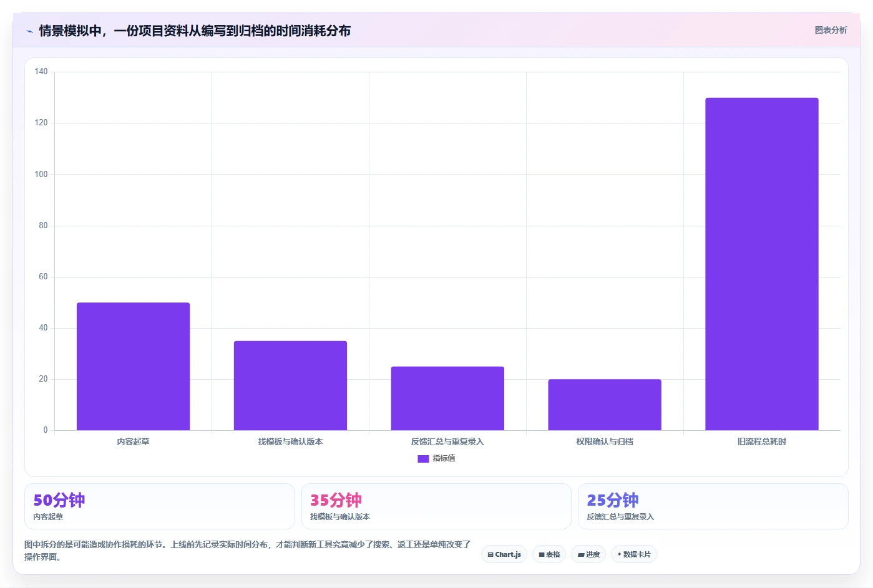
Task: Click the 图表分析 label in header
Action: (831, 30)
